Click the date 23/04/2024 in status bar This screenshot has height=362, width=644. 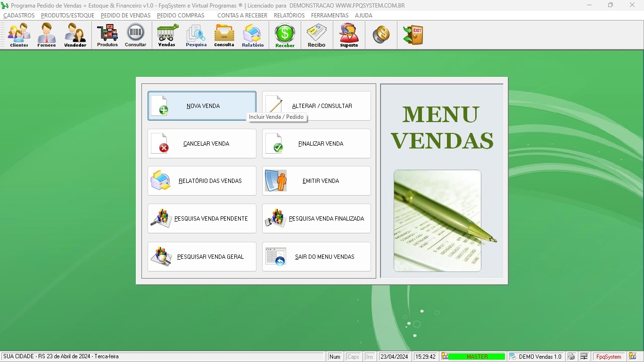(395, 357)
